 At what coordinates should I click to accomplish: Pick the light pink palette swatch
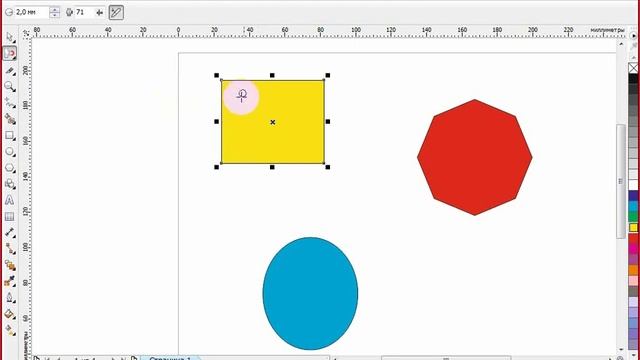coord(633,280)
